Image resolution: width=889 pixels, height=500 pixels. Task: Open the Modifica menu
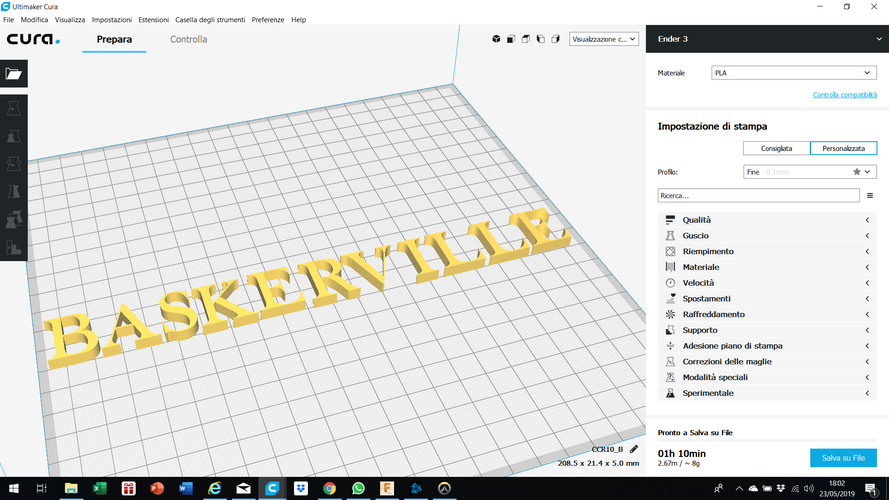point(34,20)
